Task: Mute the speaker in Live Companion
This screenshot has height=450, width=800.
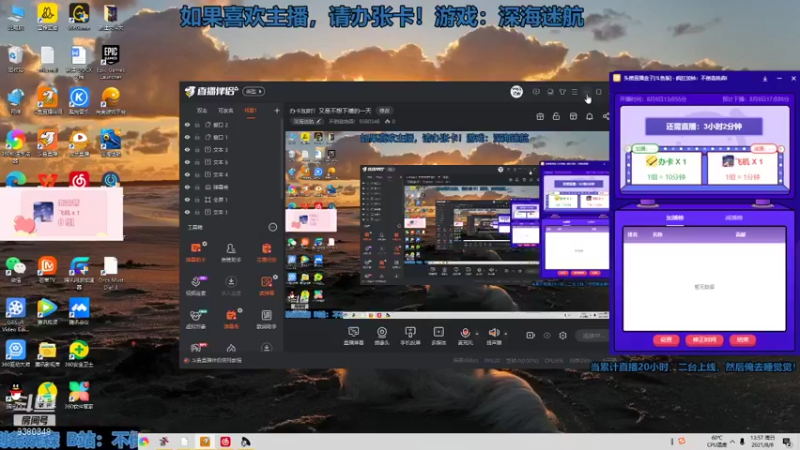Action: pos(493,333)
